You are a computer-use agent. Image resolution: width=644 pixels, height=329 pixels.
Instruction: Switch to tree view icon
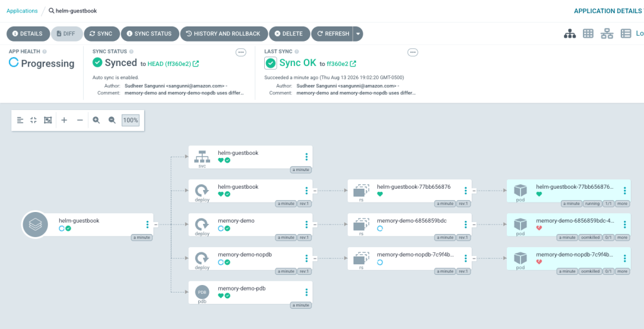(570, 34)
